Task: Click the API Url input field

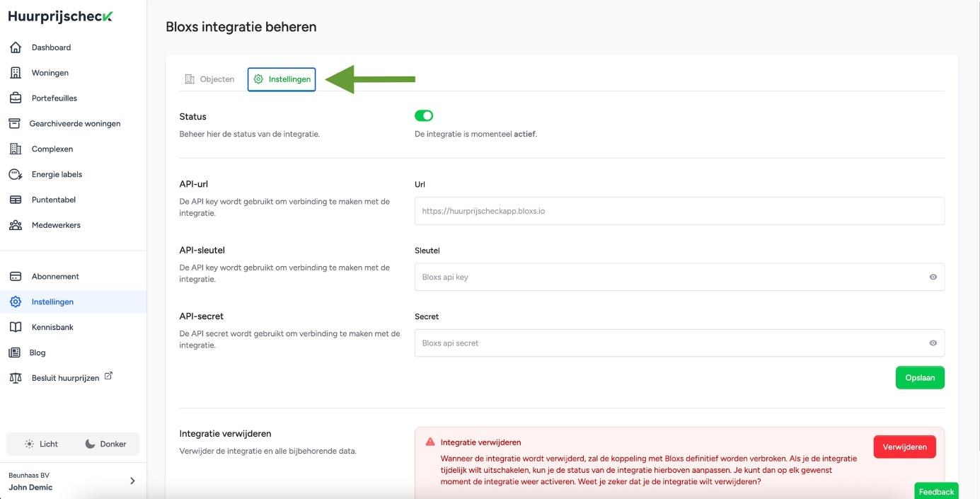Action: [x=679, y=211]
